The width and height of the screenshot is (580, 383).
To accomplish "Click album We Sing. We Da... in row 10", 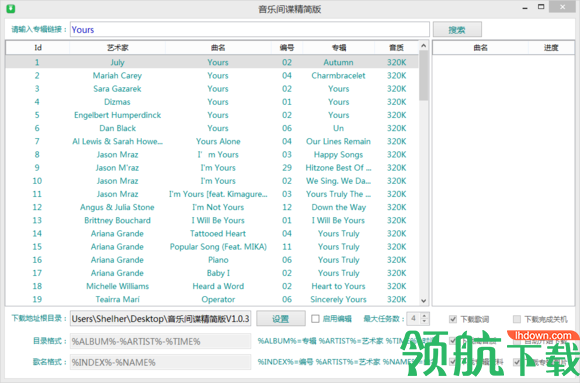I will point(338,181).
